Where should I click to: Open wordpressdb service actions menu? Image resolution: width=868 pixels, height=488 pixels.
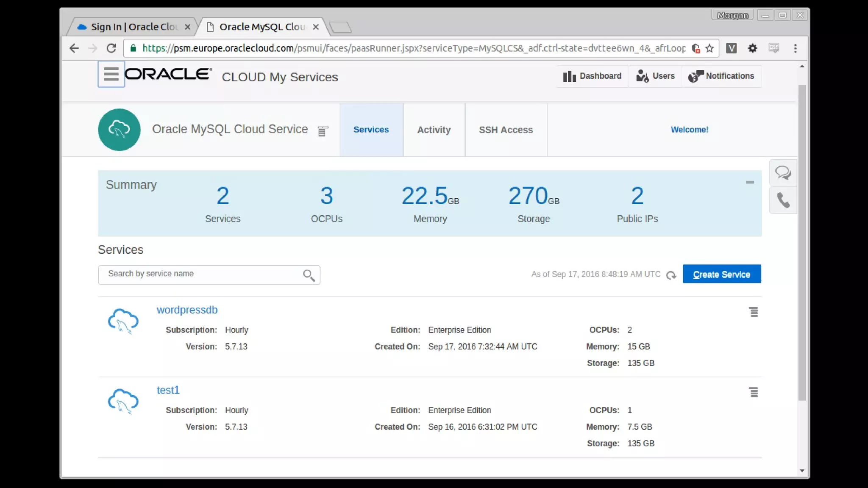(754, 312)
